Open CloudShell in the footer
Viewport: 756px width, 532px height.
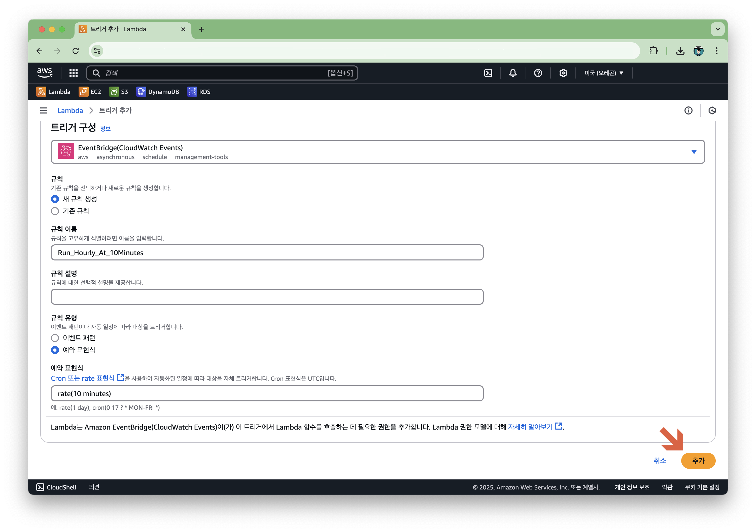56,487
